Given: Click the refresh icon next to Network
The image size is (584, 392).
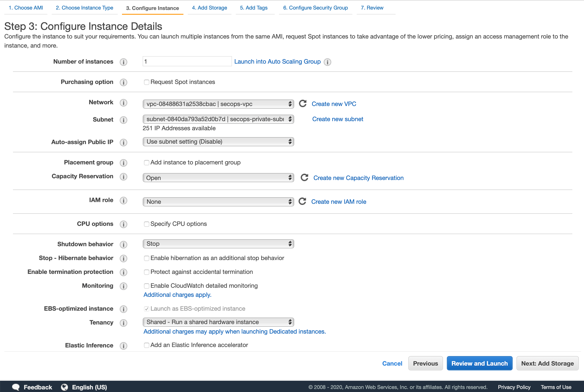Looking at the screenshot, I should [303, 104].
